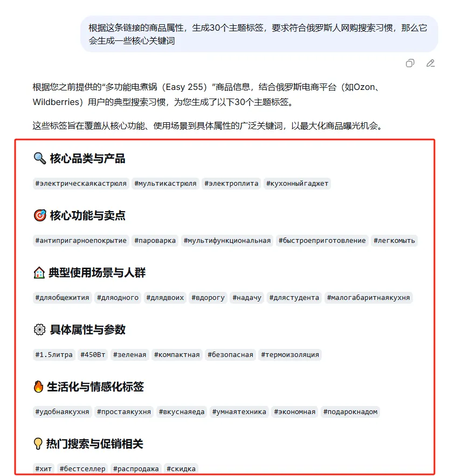The height and width of the screenshot is (476, 463).
Task: Click the target emoji beside 核心功能与卖点
Action: [x=39, y=215]
